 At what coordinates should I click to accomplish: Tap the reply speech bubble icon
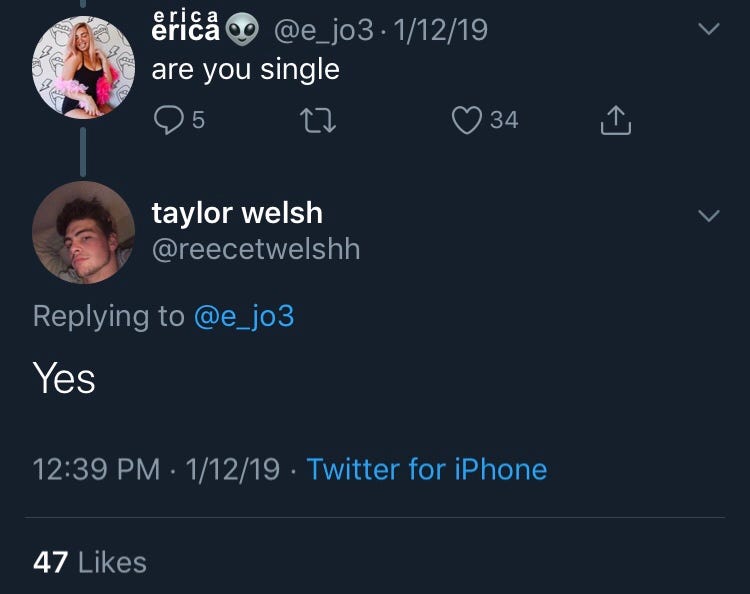pyautogui.click(x=168, y=121)
